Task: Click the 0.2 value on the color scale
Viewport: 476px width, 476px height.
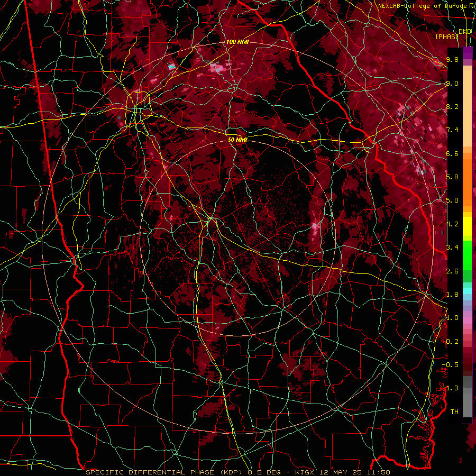Action: click(x=452, y=342)
